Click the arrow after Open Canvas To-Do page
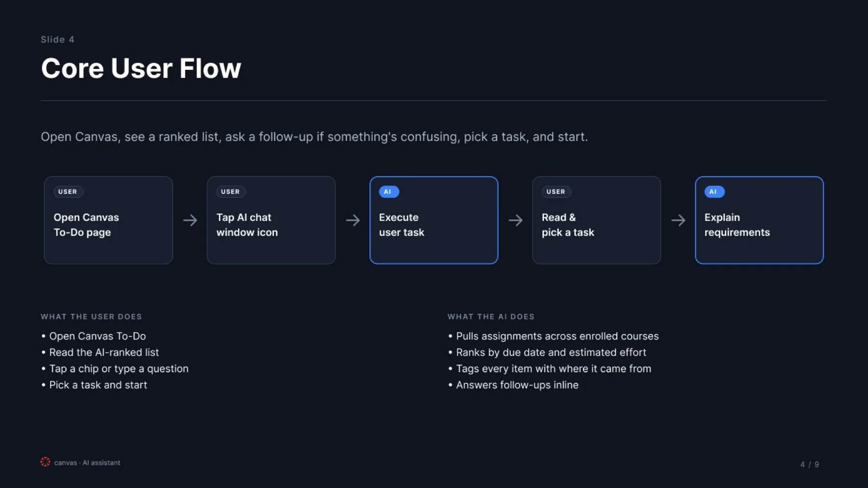The image size is (868, 488). point(190,220)
